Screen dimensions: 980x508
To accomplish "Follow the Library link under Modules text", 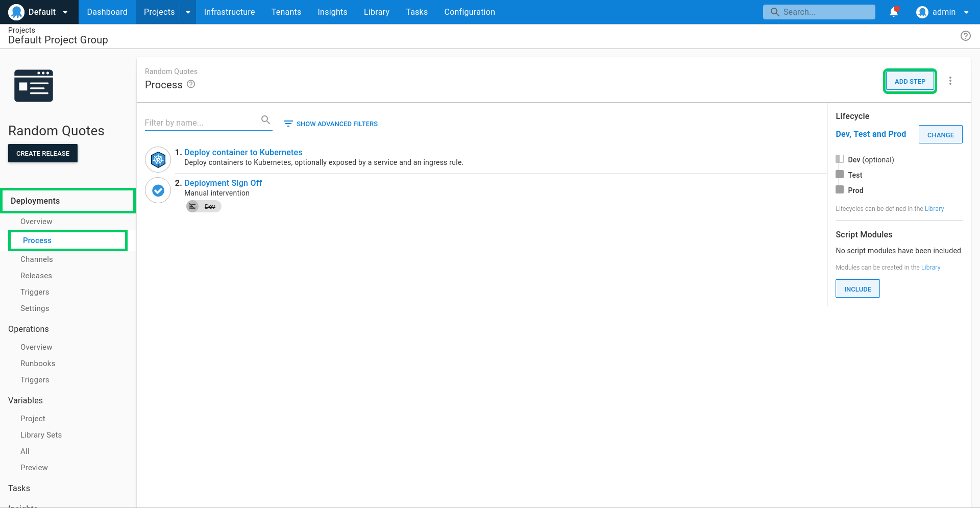I will click(x=930, y=267).
